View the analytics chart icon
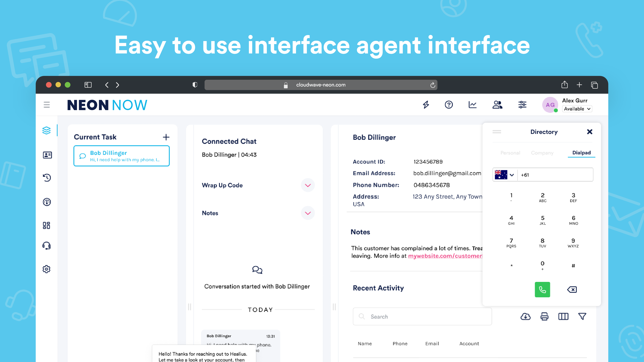The width and height of the screenshot is (644, 362). tap(473, 105)
